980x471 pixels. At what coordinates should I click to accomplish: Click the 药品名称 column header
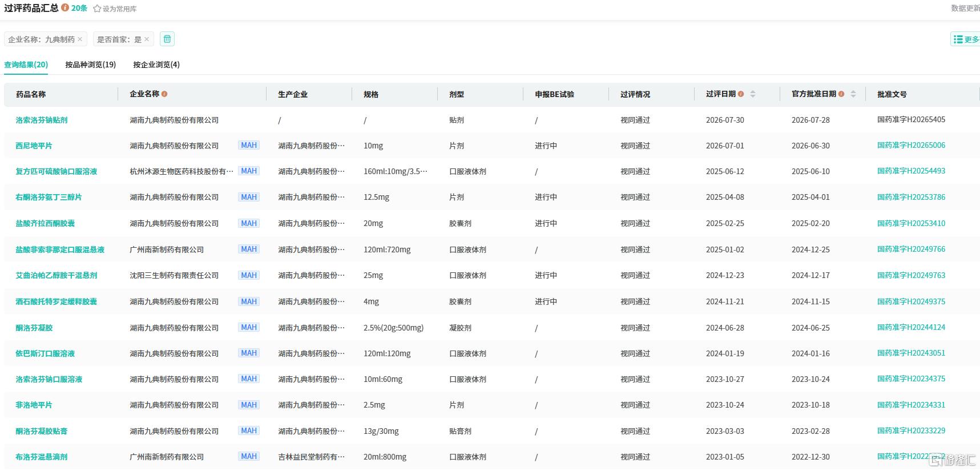(x=31, y=94)
